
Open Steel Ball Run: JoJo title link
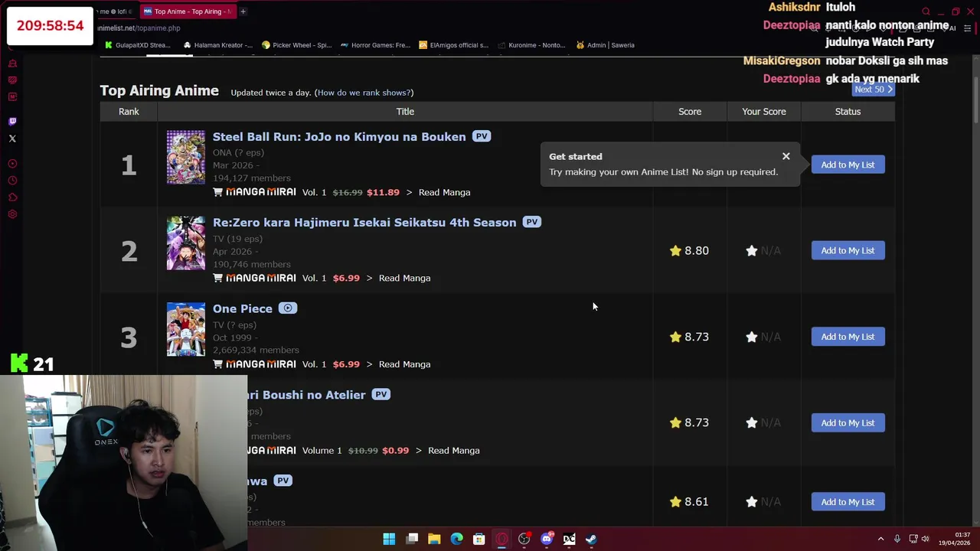339,137
